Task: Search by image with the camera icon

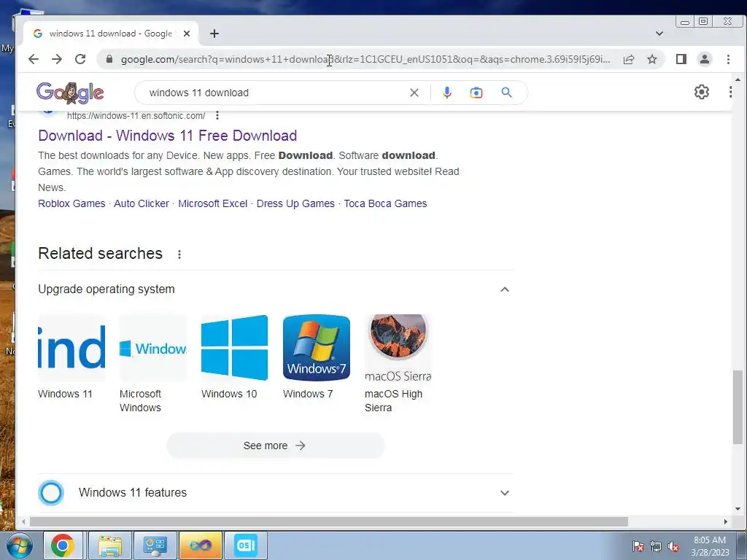Action: pos(476,93)
